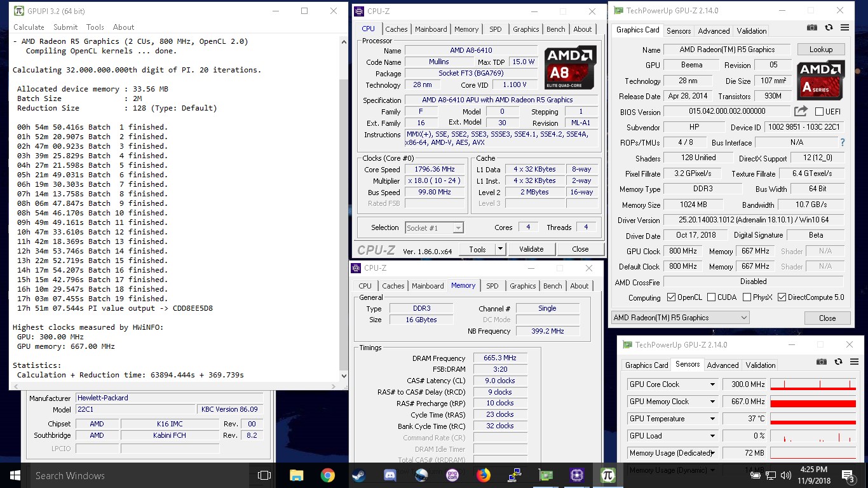Click the CPU name field 'AMD A8-6410'
The width and height of the screenshot is (868, 488).
(x=471, y=50)
